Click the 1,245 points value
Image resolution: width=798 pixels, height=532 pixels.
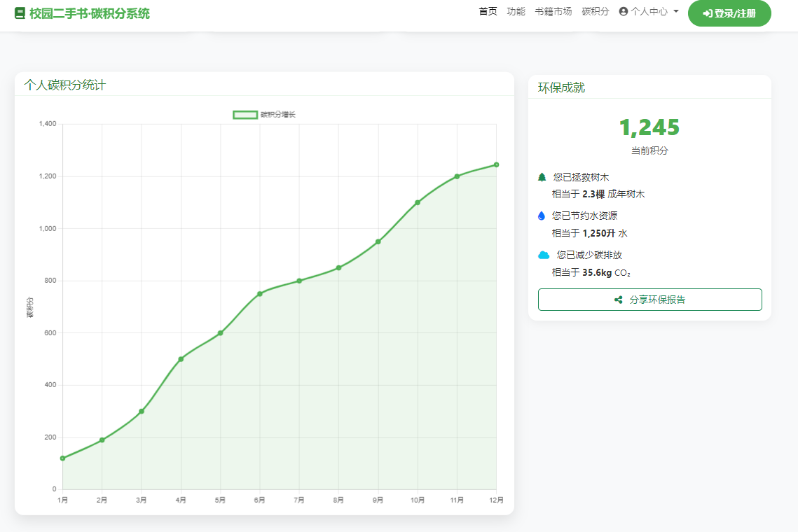pyautogui.click(x=649, y=127)
